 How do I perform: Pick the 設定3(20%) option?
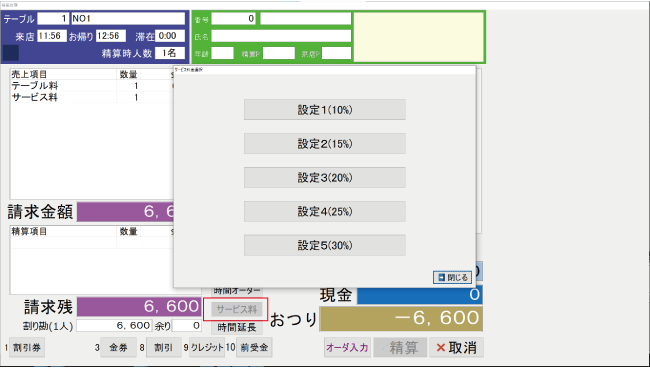click(x=325, y=178)
